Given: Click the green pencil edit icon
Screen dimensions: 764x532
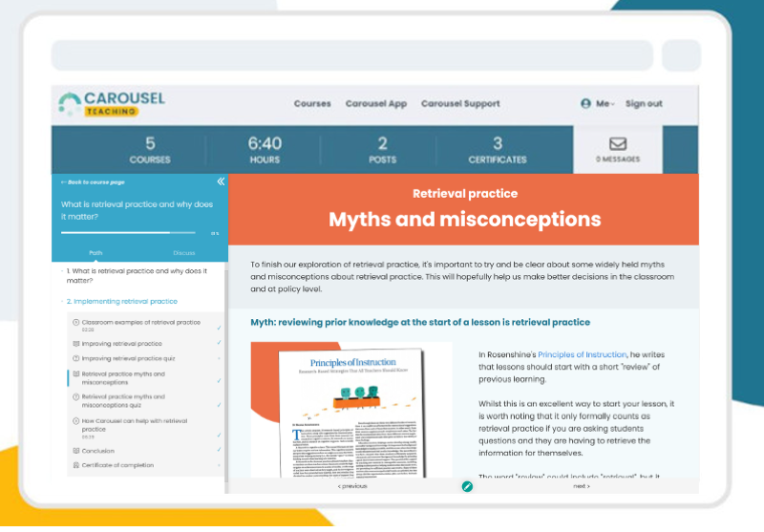Looking at the screenshot, I should coord(467,486).
